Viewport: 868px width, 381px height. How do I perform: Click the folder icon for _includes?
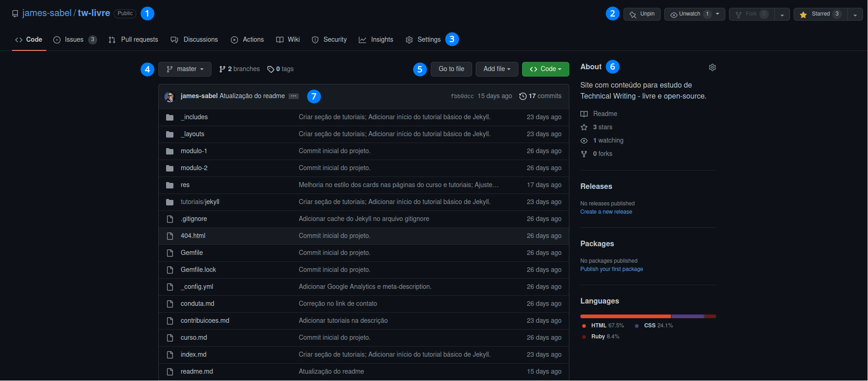pos(170,117)
